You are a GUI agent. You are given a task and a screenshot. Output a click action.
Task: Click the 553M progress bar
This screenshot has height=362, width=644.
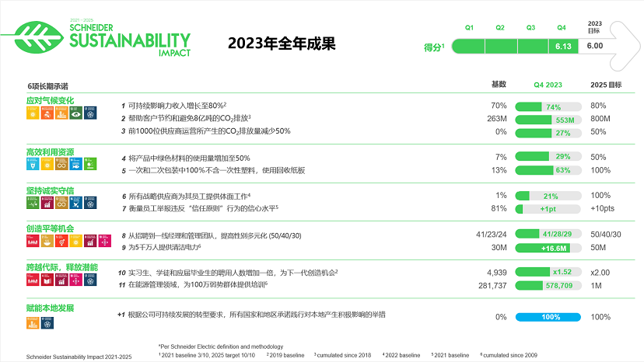point(548,120)
